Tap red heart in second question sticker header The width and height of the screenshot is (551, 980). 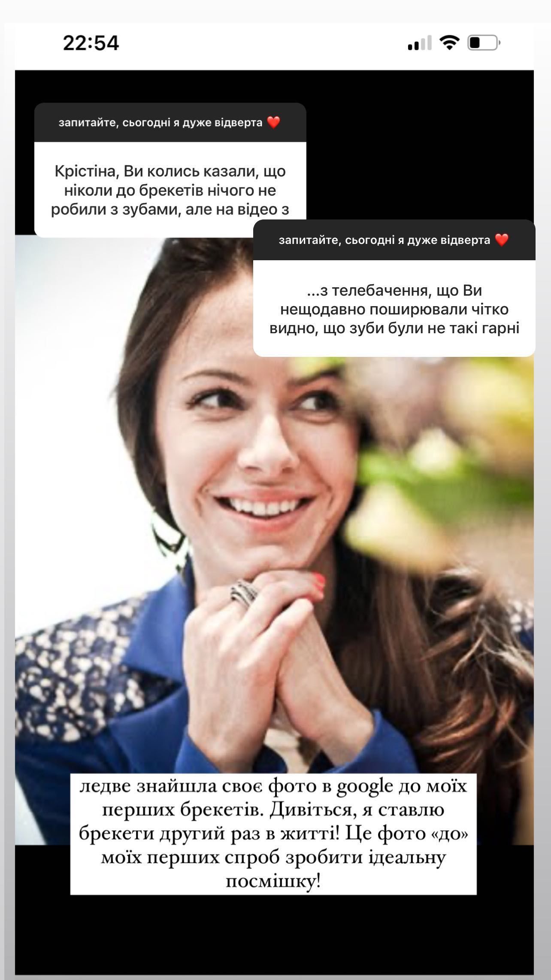502,240
